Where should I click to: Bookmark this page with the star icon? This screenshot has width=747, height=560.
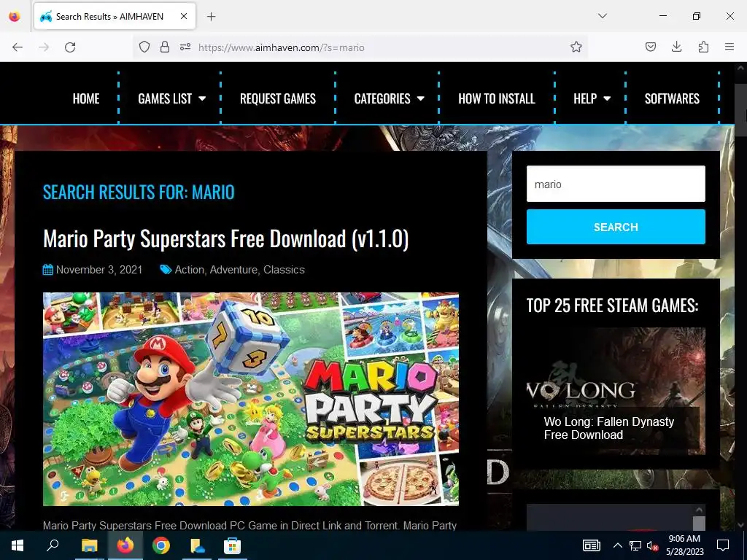[x=576, y=47]
